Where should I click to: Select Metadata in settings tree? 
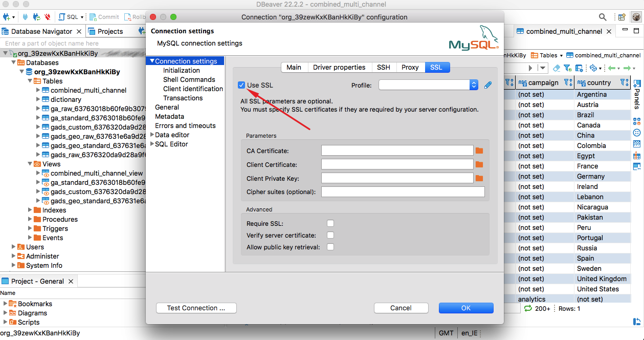[169, 116]
